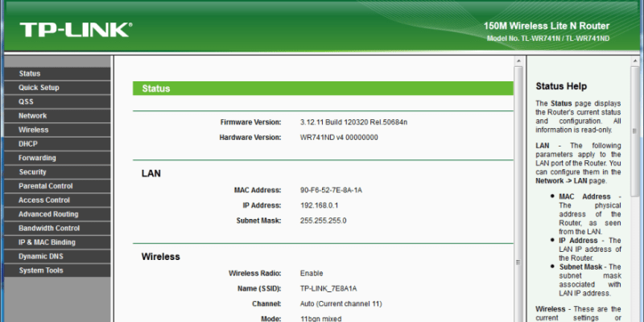Screen dimensions: 644x322
Task: Click the Hardware Version label
Action: pos(250,137)
